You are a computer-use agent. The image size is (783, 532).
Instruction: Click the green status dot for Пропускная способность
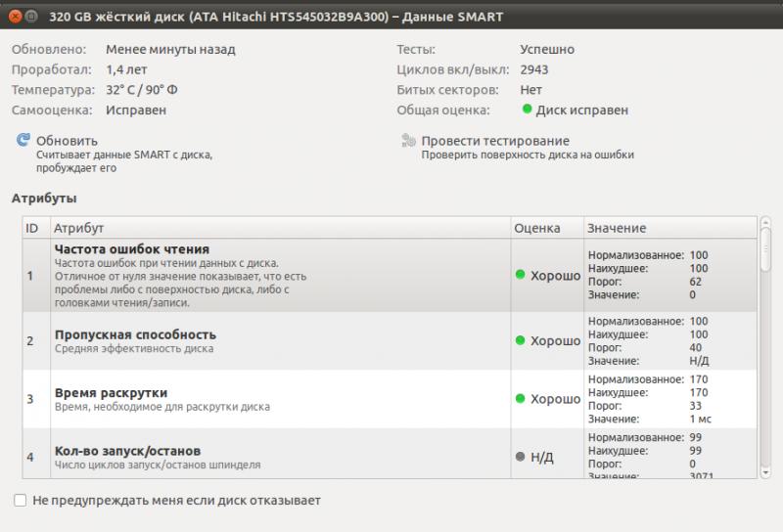(521, 340)
